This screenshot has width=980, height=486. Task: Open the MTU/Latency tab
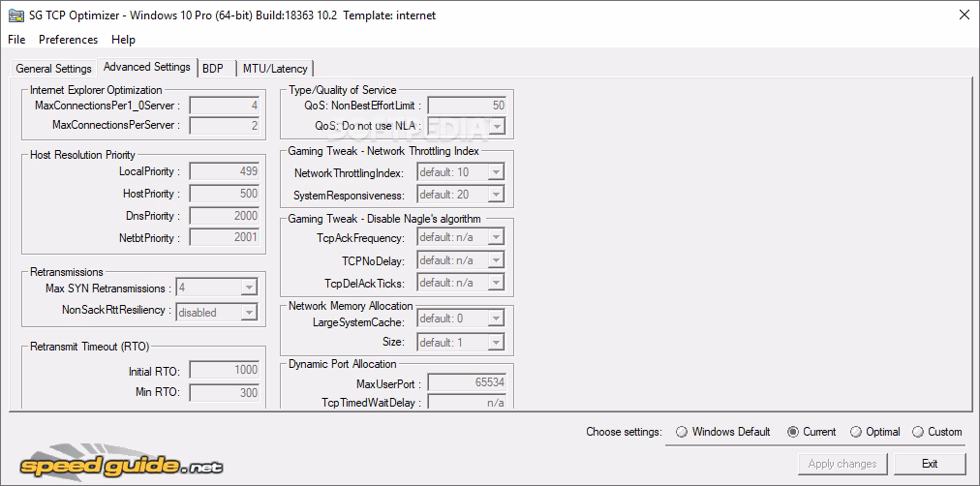pos(275,68)
